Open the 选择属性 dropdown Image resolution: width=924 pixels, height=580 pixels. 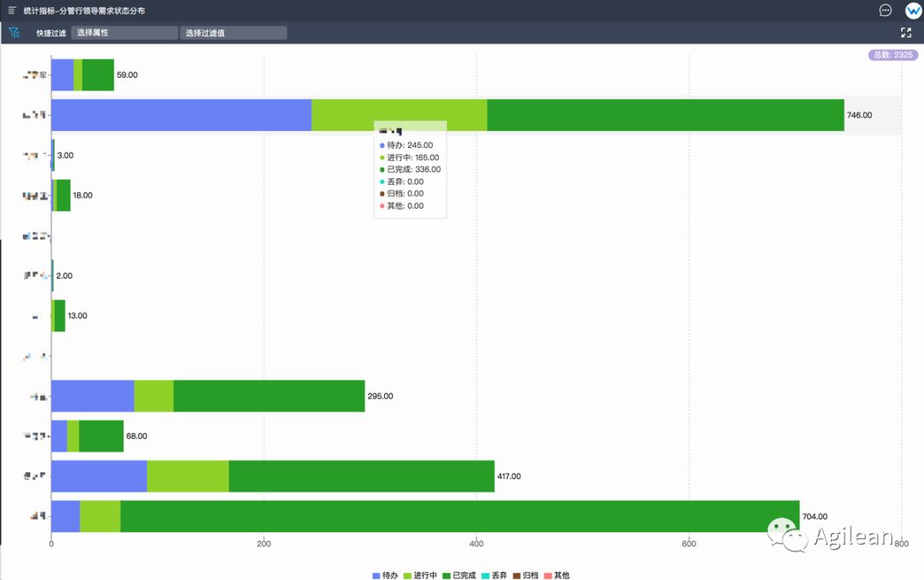point(124,33)
